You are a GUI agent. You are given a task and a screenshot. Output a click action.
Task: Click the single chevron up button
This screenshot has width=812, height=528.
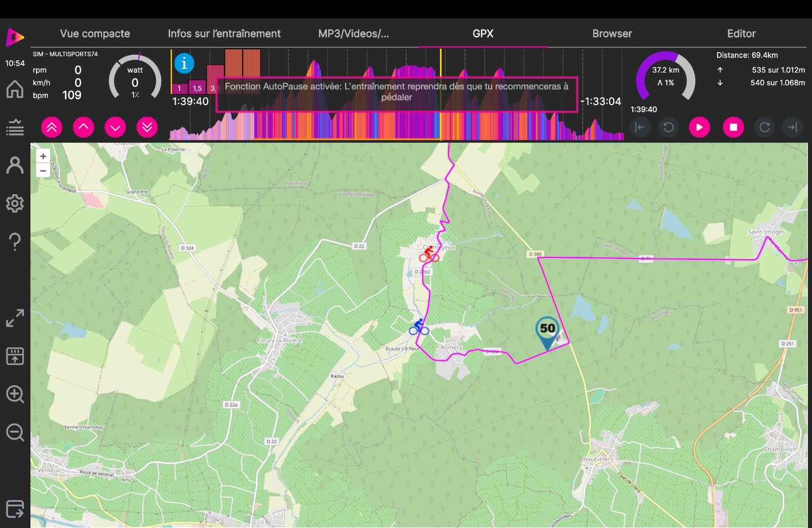coord(84,127)
